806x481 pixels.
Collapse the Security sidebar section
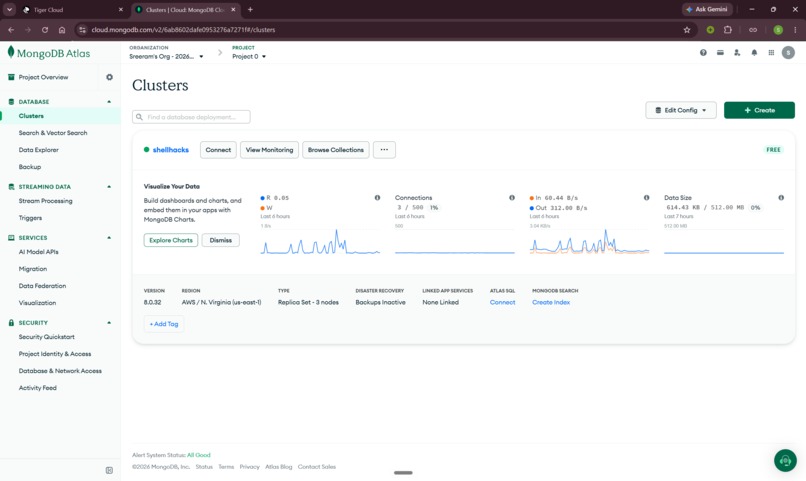[109, 323]
